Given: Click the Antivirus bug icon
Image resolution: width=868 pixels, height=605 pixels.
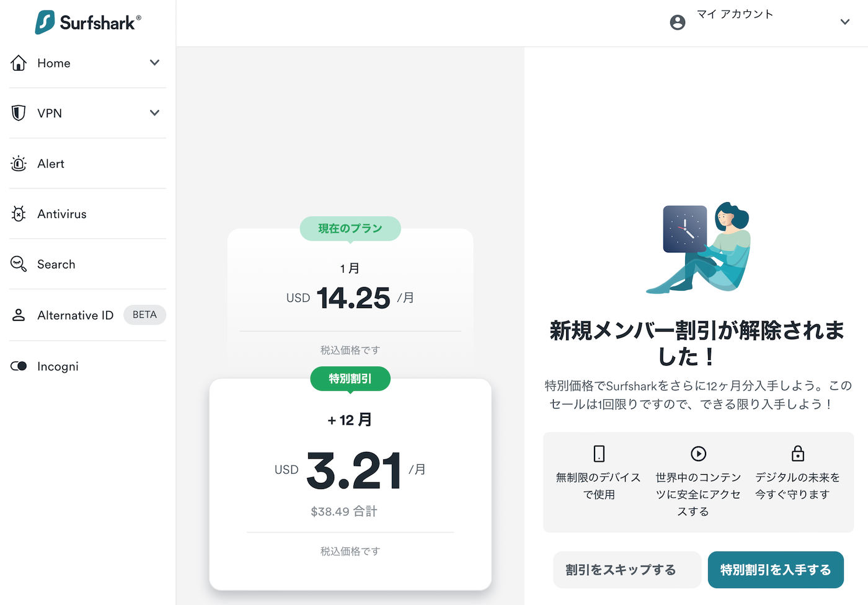Looking at the screenshot, I should pyautogui.click(x=19, y=214).
